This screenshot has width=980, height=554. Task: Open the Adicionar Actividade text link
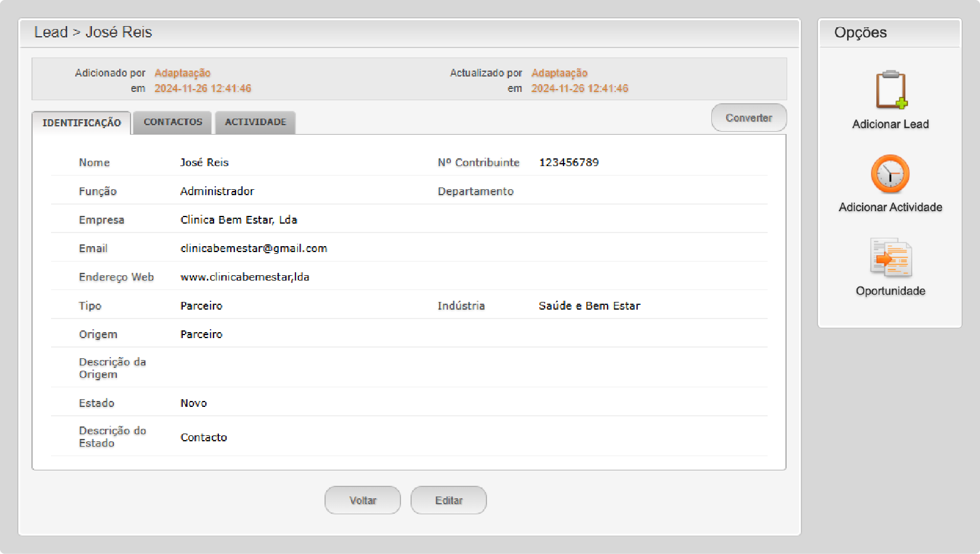pos(890,207)
